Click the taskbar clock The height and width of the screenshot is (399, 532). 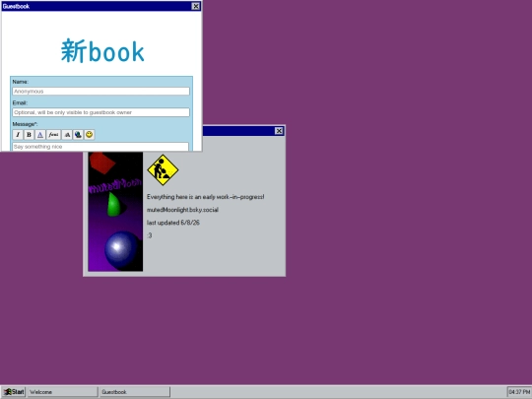[519, 392]
